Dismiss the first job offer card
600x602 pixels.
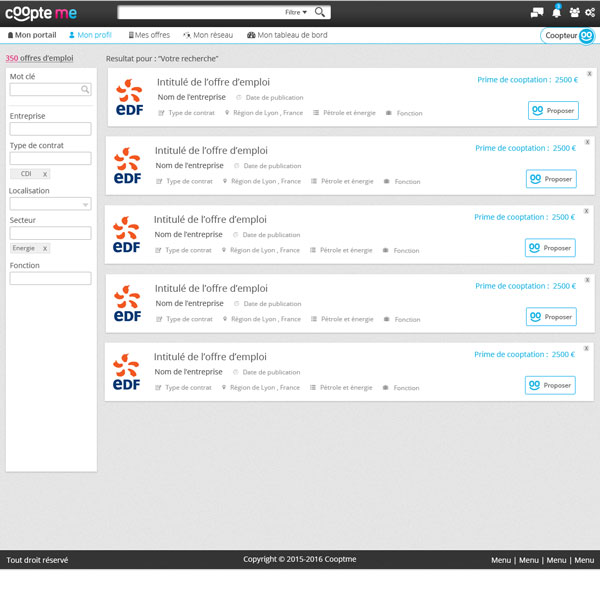click(589, 74)
